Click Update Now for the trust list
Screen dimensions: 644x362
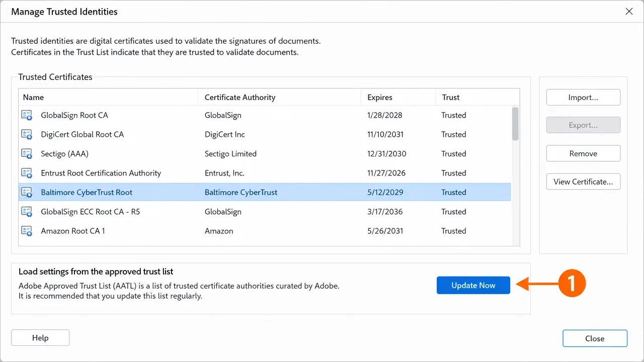473,285
